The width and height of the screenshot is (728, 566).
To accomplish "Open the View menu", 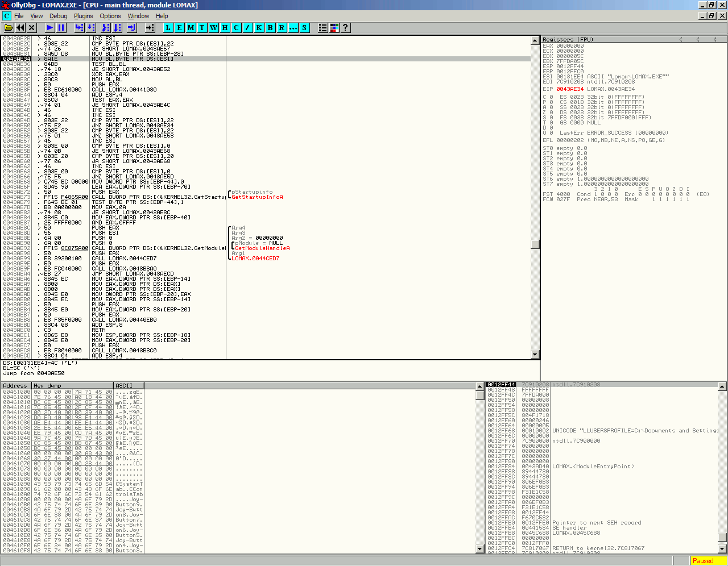I will (x=36, y=16).
